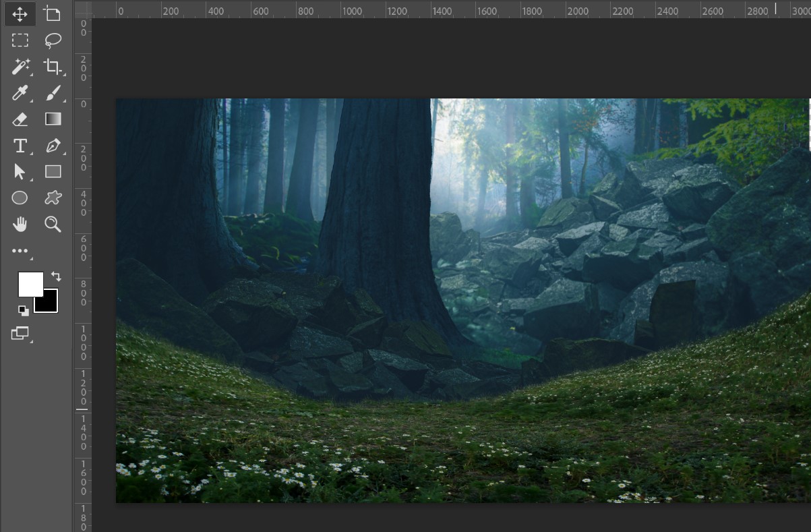Open the white foreground color swatch
The image size is (811, 532).
29,283
